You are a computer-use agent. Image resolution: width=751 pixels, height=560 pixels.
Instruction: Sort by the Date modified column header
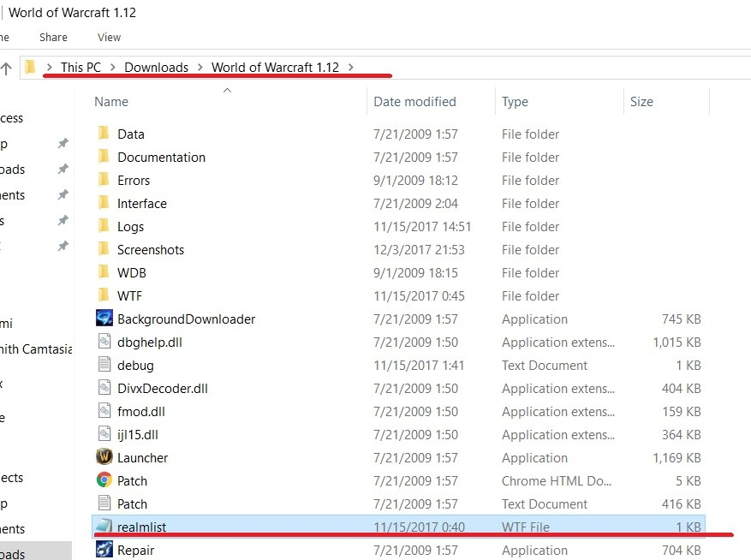pyautogui.click(x=414, y=102)
